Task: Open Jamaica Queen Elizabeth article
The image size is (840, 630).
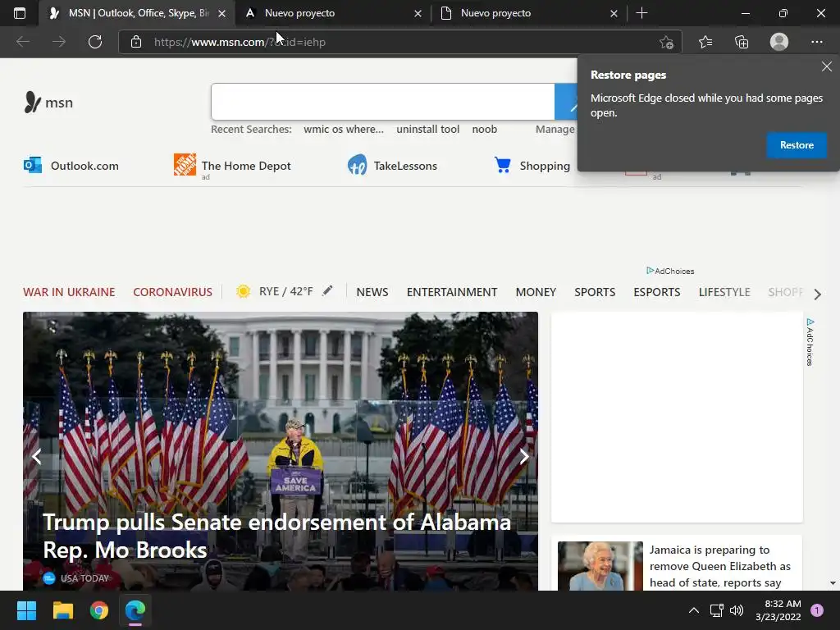Action: coord(719,566)
